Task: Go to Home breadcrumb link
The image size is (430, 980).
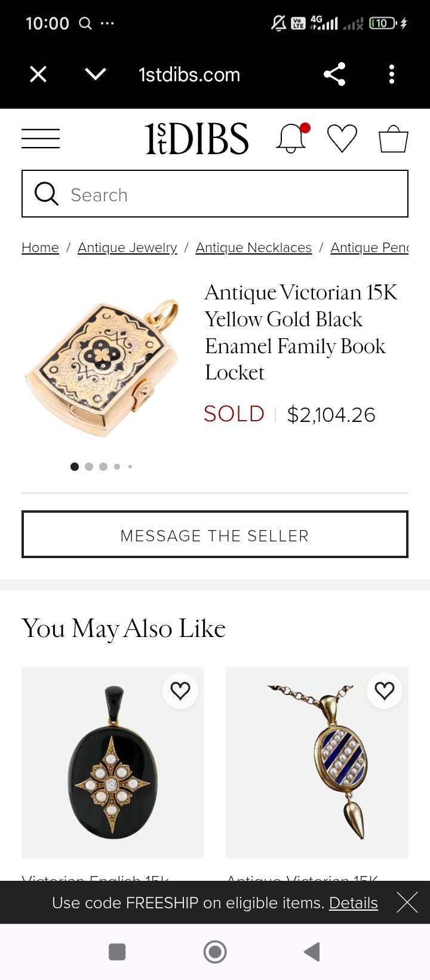Action: (40, 247)
